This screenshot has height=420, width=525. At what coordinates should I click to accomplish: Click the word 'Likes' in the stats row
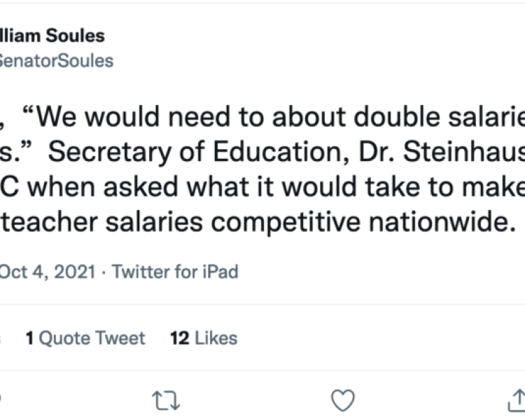pyautogui.click(x=216, y=339)
